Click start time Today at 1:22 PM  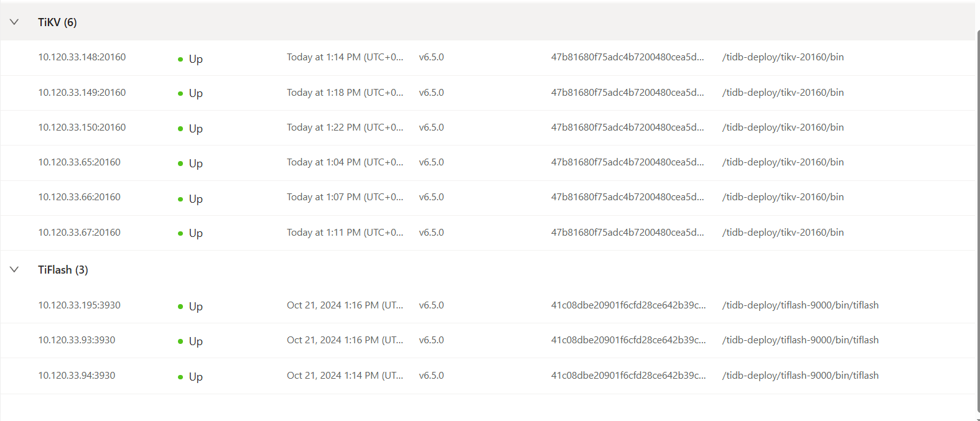tap(345, 127)
